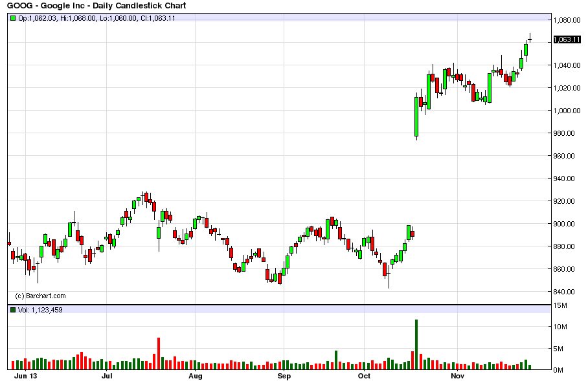Image resolution: width=588 pixels, height=381 pixels.
Task: Click the tall red volume bar in late July
Action: pos(159,354)
